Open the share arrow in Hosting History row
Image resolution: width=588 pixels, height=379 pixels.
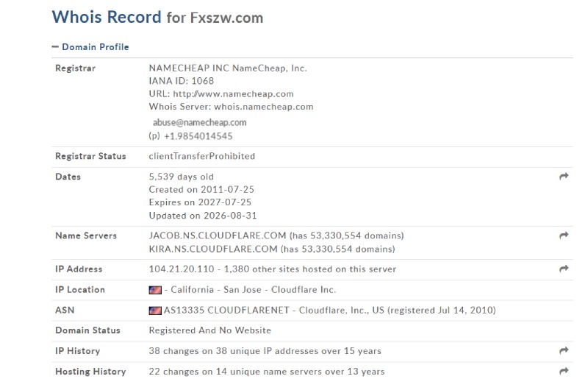click(564, 371)
